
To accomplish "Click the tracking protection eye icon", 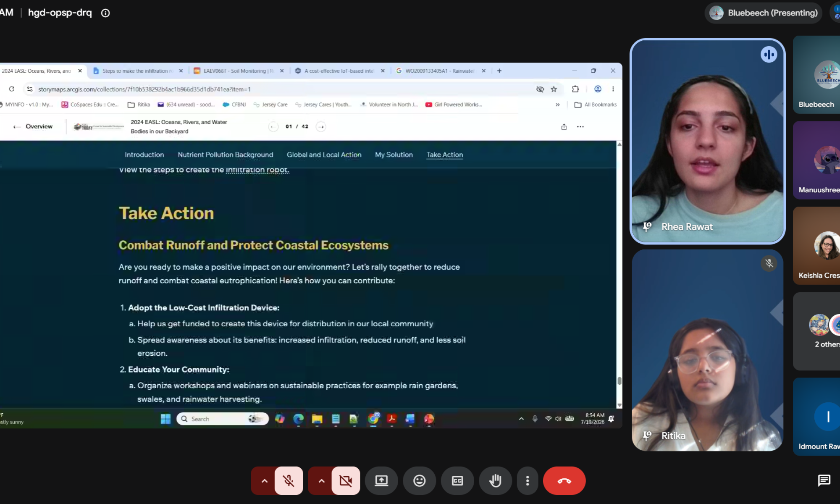I will (x=540, y=89).
